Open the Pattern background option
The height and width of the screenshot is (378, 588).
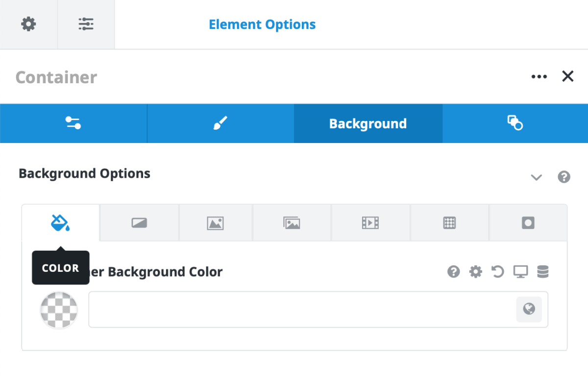[x=449, y=222]
